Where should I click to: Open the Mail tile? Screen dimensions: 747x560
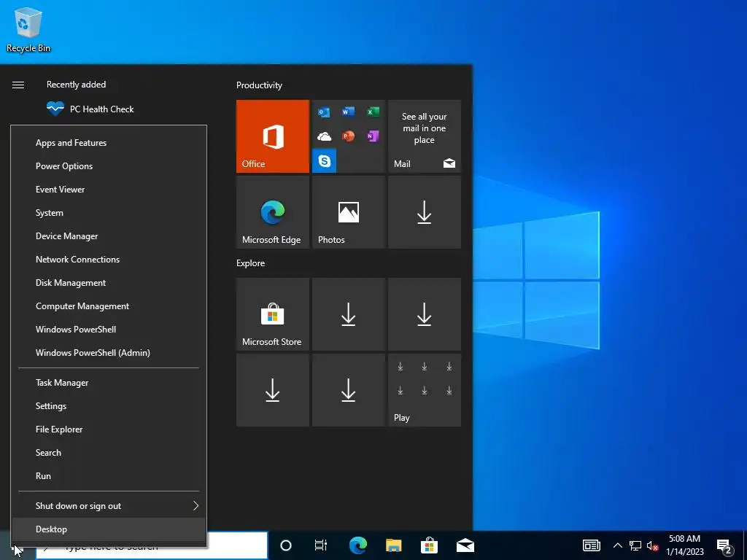click(x=425, y=136)
